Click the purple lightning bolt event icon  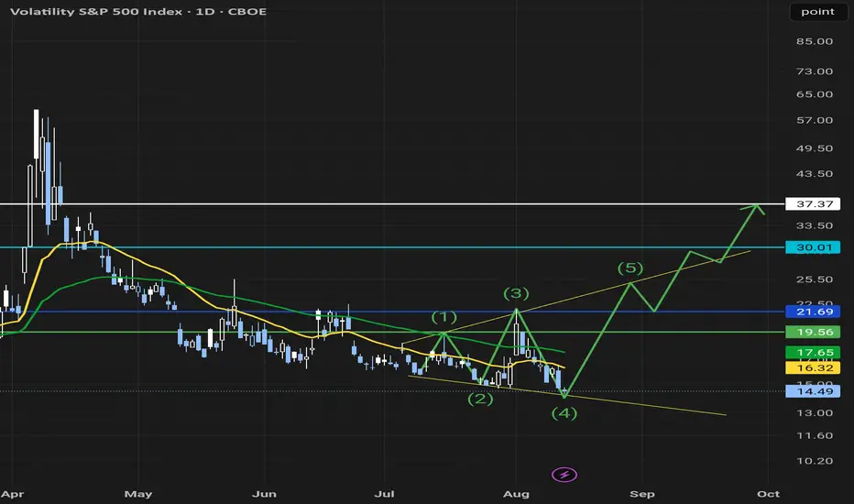[x=564, y=475]
